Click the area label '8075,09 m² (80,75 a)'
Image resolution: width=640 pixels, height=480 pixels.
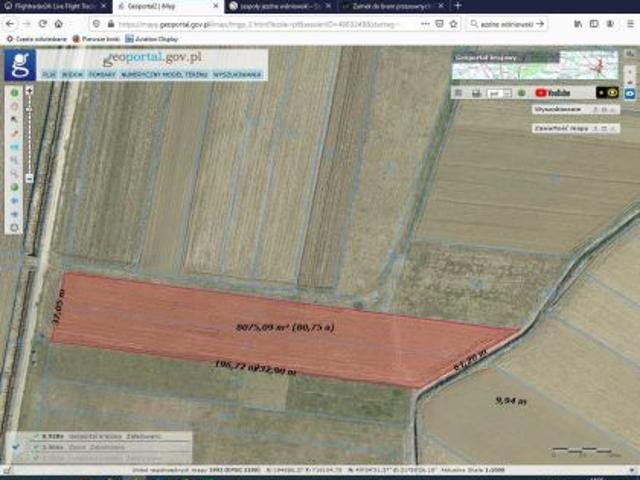[285, 327]
